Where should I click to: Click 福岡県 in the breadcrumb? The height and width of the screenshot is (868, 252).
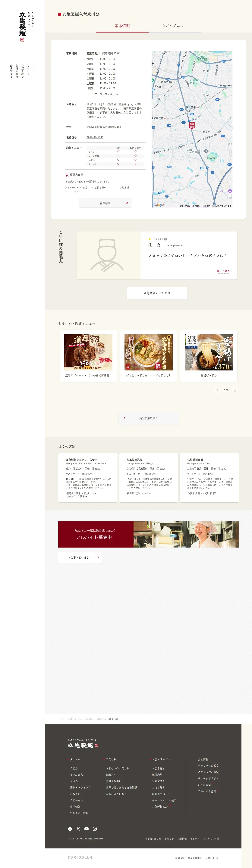[89, 719]
